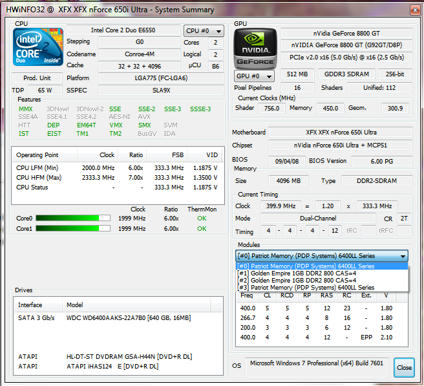This screenshot has width=424, height=386.
Task: Click the Windows 7 Professional OS field
Action: [316, 363]
